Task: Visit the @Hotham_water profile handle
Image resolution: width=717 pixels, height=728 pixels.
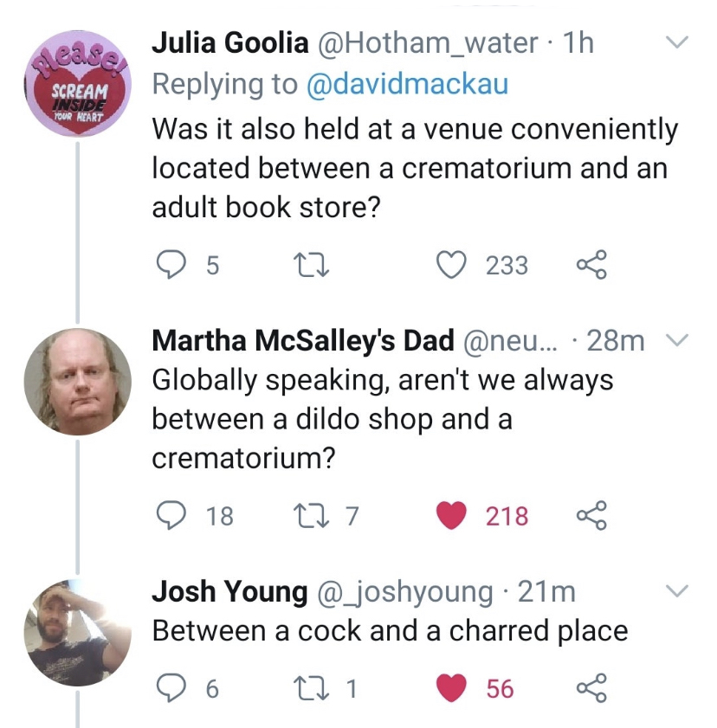Action: [428, 43]
